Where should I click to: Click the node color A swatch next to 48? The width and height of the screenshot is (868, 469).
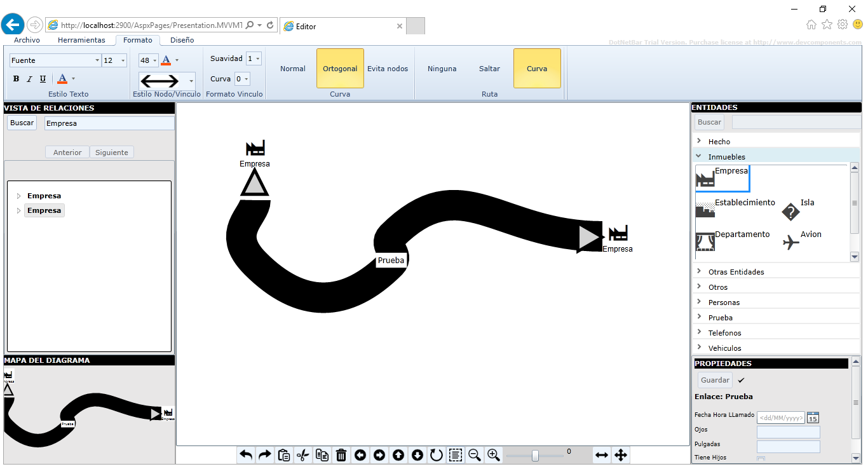(166, 60)
